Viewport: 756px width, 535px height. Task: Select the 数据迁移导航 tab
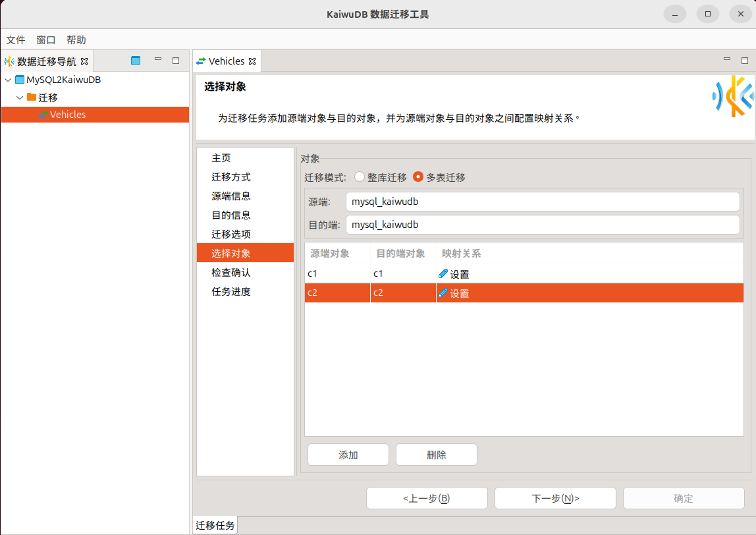[x=47, y=61]
